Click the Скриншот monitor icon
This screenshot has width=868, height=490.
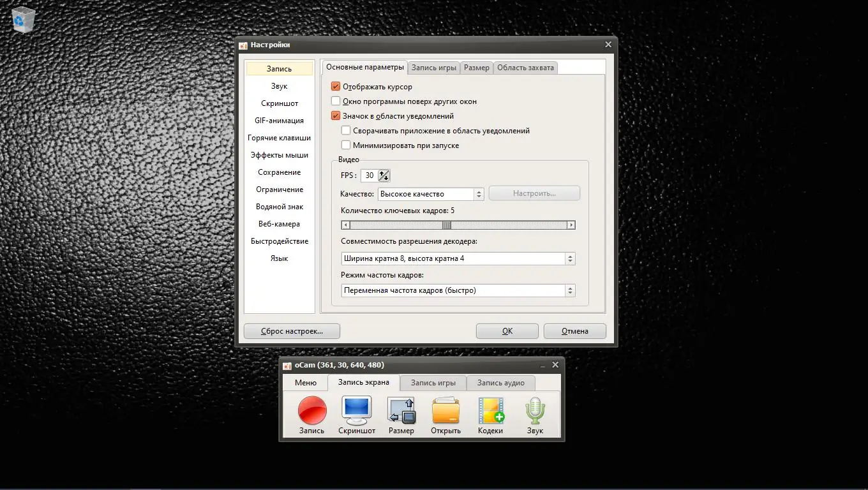pyautogui.click(x=356, y=410)
